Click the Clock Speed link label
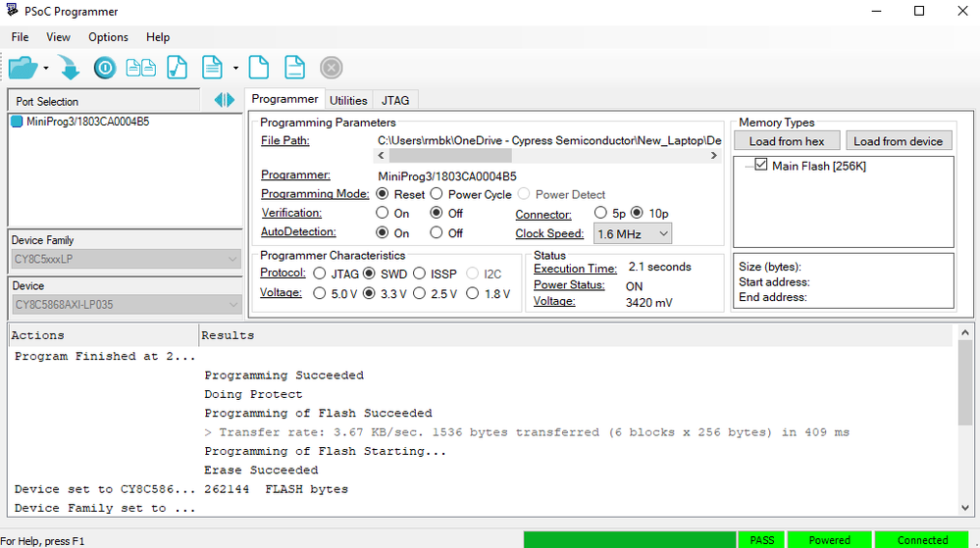Screen dimensions: 980x548 click(x=549, y=233)
